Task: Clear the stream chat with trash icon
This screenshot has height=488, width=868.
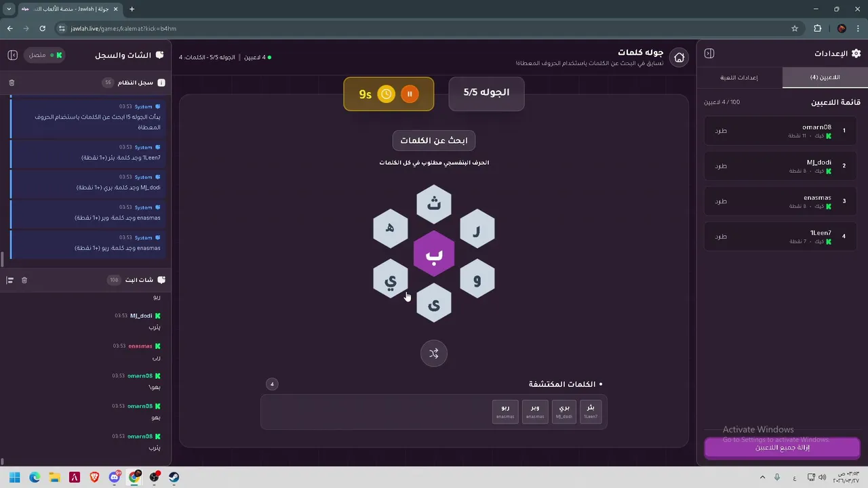Action: click(24, 280)
